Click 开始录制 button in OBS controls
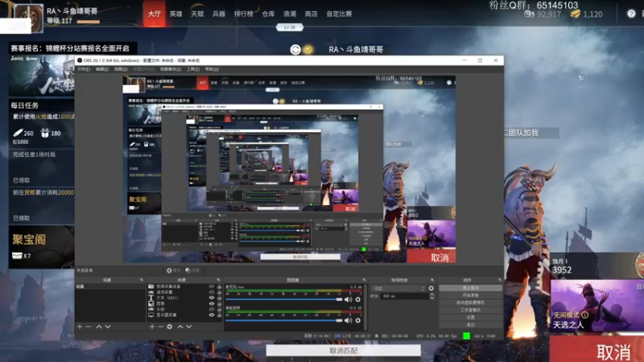This screenshot has height=362, width=644. (x=470, y=295)
